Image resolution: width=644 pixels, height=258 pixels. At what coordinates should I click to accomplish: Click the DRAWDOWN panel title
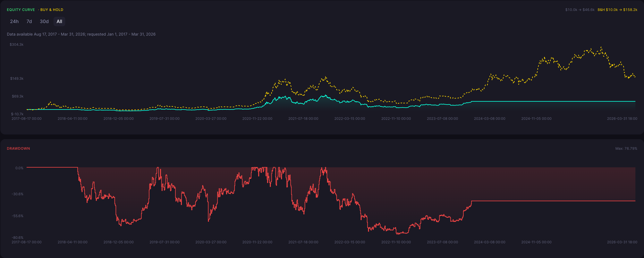pos(19,149)
